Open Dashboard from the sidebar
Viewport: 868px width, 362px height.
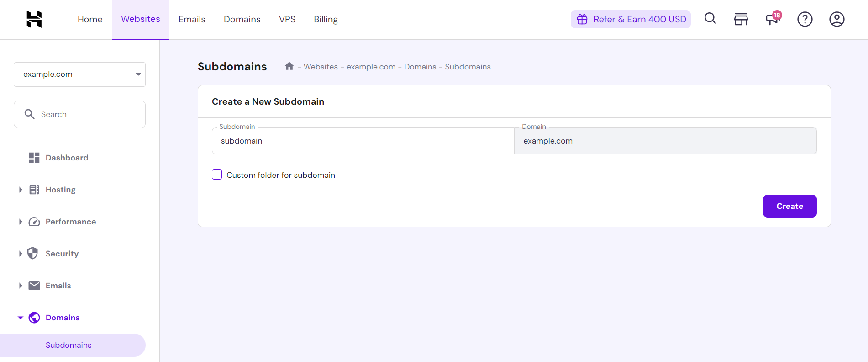click(x=67, y=158)
